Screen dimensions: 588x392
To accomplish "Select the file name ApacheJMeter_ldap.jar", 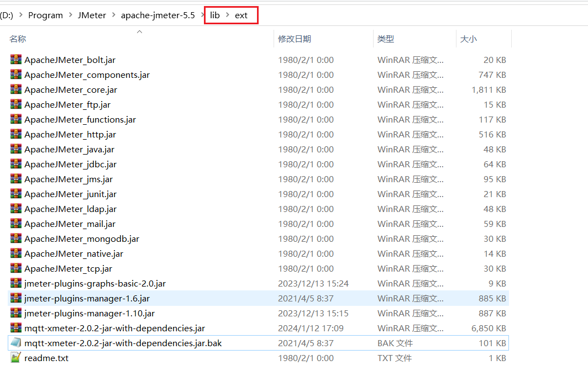I will (71, 209).
